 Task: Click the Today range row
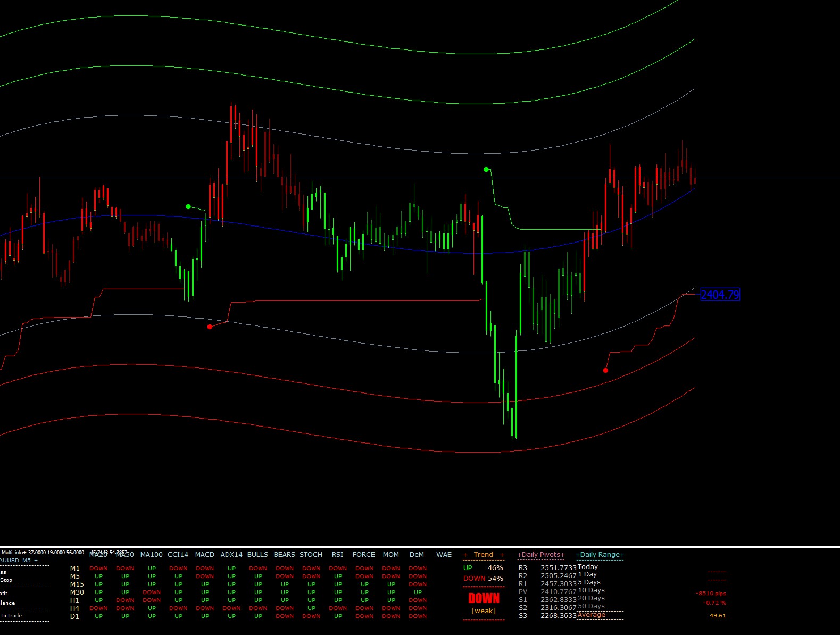point(588,567)
